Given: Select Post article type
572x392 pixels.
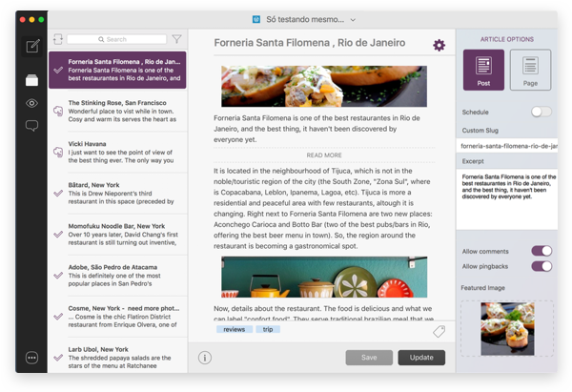Looking at the screenshot, I should point(483,70).
